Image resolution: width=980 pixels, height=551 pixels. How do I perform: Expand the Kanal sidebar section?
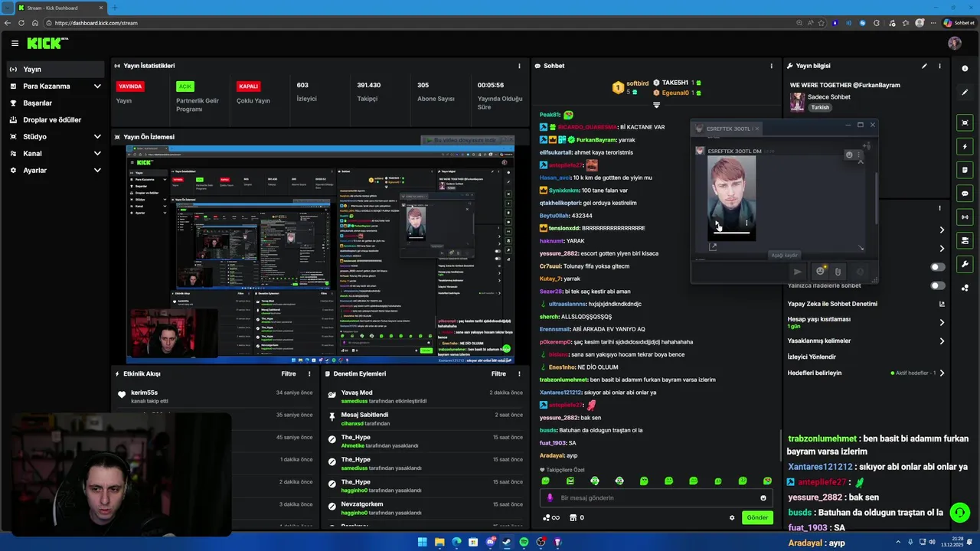[97, 154]
